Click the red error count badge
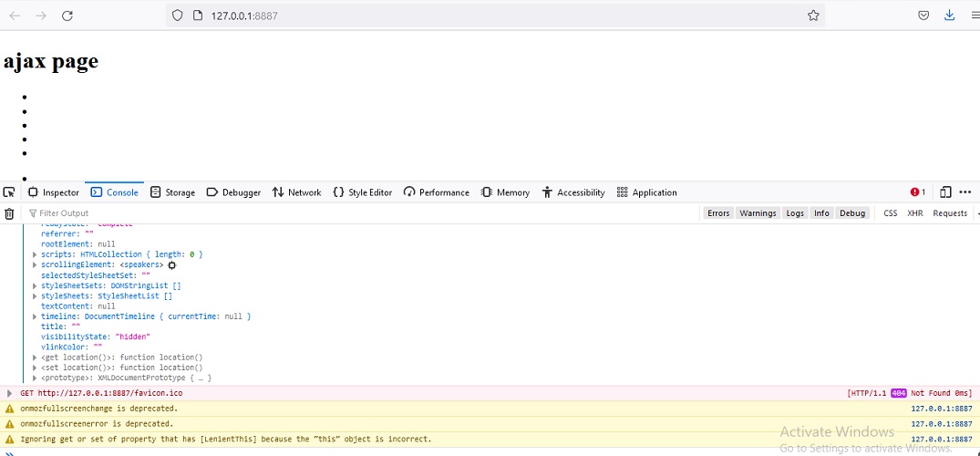This screenshot has height=456, width=980. [917, 192]
